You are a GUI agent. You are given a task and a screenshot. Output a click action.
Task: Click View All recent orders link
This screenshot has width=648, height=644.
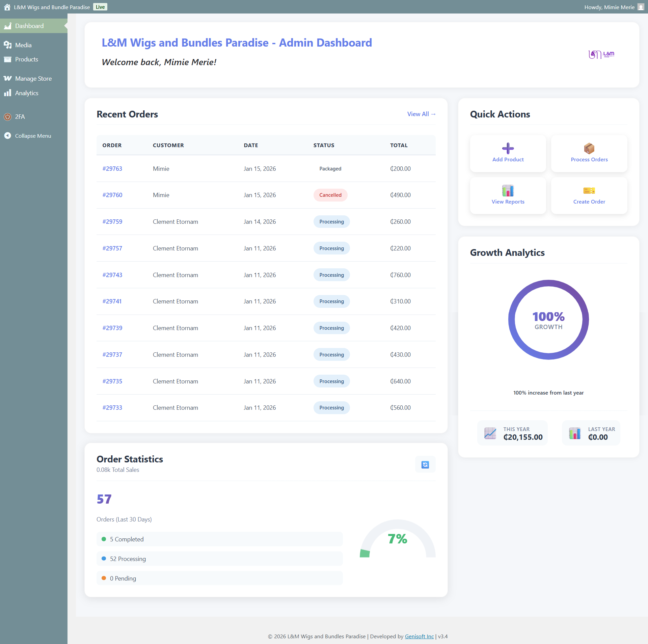(421, 114)
